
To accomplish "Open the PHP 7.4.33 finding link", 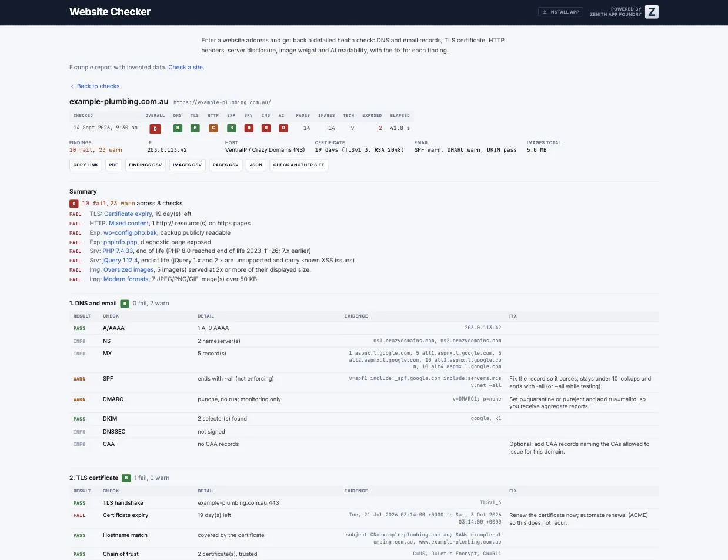I will pos(118,251).
